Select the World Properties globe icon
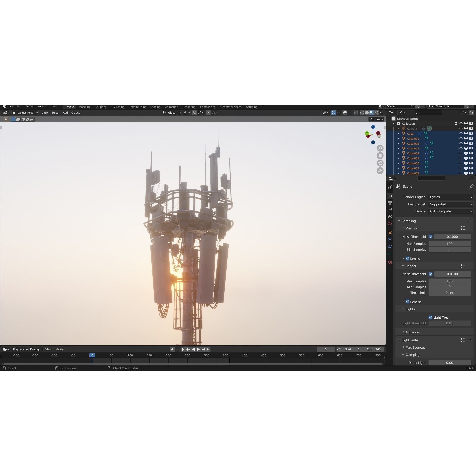The height and width of the screenshot is (476, 476). tap(390, 223)
